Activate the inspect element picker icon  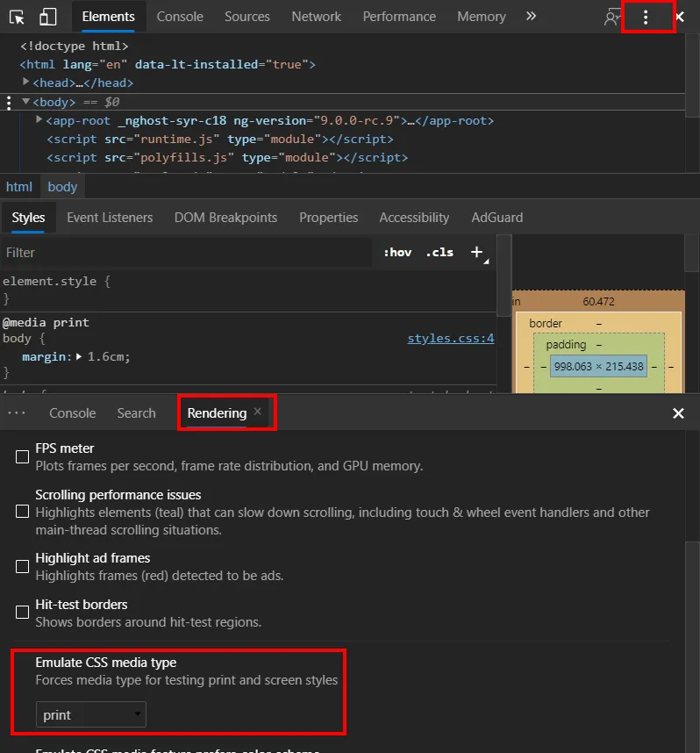(x=17, y=18)
